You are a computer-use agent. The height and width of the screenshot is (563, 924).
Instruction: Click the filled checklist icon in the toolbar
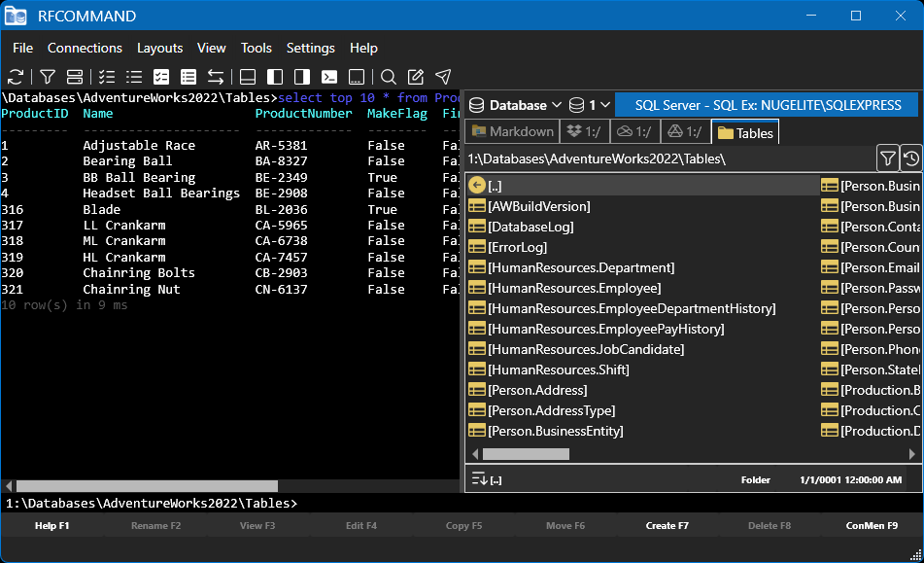click(x=161, y=77)
